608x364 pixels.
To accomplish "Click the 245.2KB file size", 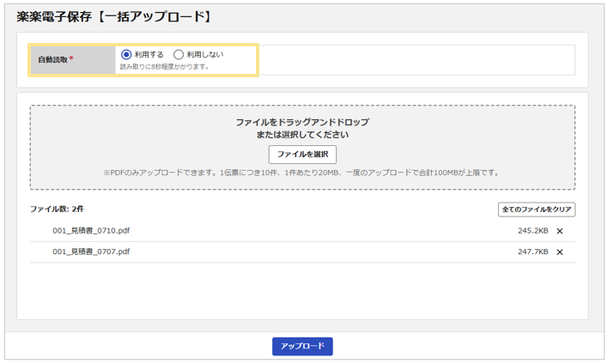I will tap(532, 231).
